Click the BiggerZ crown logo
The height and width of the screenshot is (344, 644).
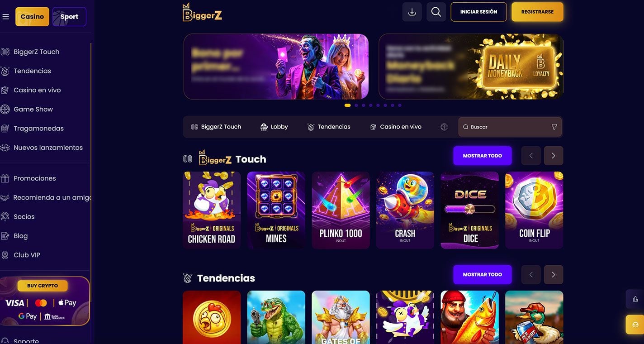coord(202,12)
